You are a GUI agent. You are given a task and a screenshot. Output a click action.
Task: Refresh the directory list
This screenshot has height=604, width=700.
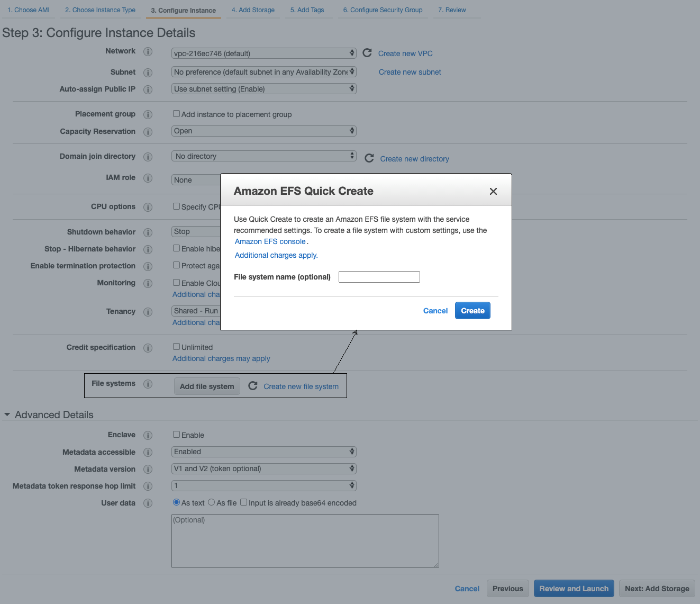(369, 158)
